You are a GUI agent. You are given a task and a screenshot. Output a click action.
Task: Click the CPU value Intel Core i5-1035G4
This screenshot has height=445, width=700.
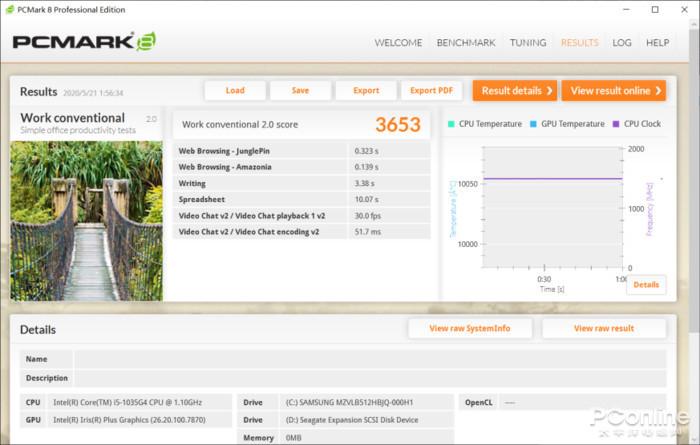pyautogui.click(x=128, y=403)
